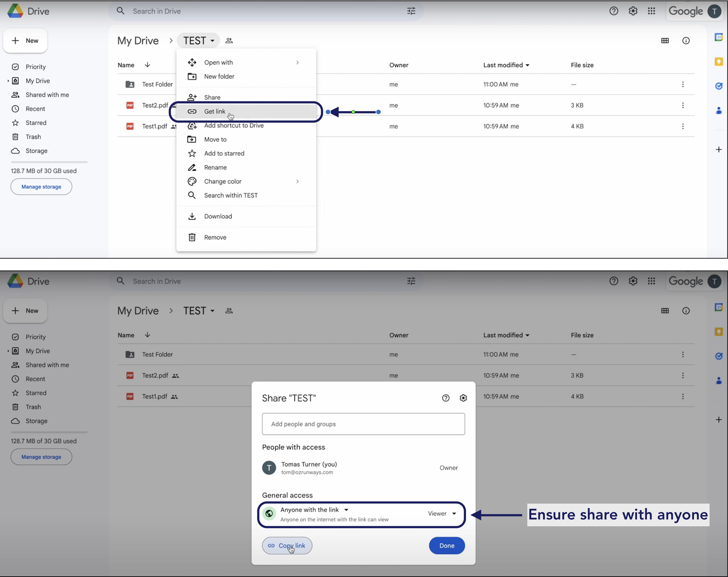Viewport: 728px width, 577px height.
Task: Click the globe icon under General access
Action: (269, 514)
